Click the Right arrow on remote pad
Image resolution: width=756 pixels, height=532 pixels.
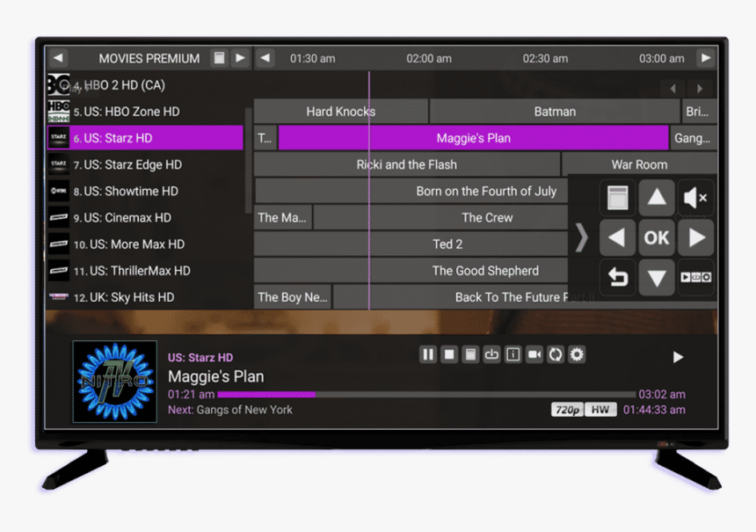695,237
